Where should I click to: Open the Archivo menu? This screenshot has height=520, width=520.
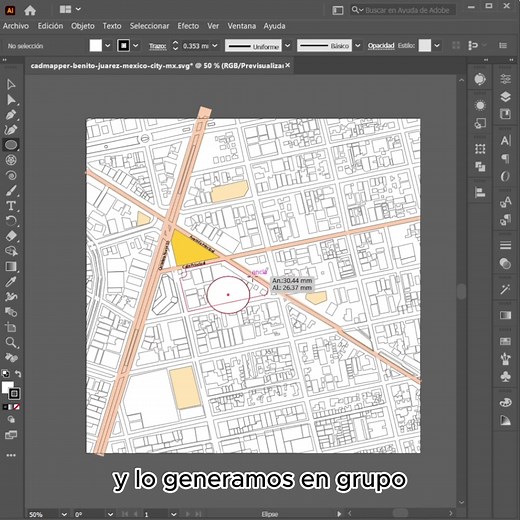click(x=16, y=26)
